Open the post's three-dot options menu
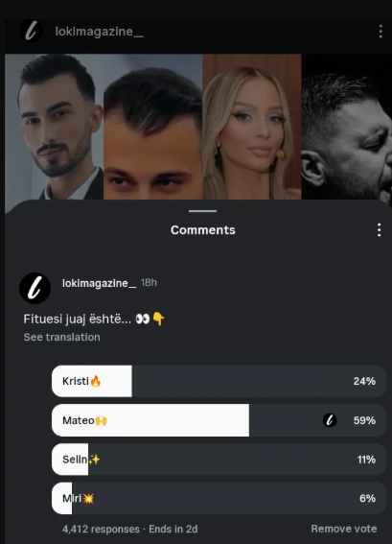Image resolution: width=392 pixels, height=544 pixels. (380, 32)
